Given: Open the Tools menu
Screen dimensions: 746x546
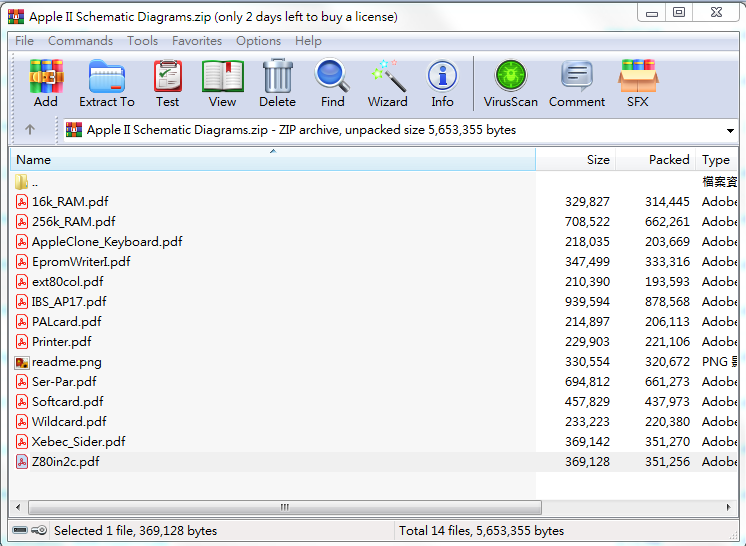Looking at the screenshot, I should 142,41.
